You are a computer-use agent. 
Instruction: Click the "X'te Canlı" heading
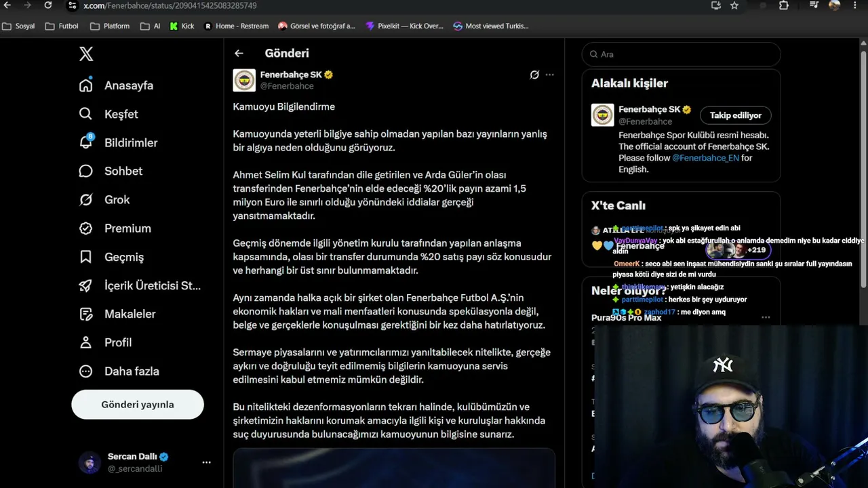tap(618, 205)
